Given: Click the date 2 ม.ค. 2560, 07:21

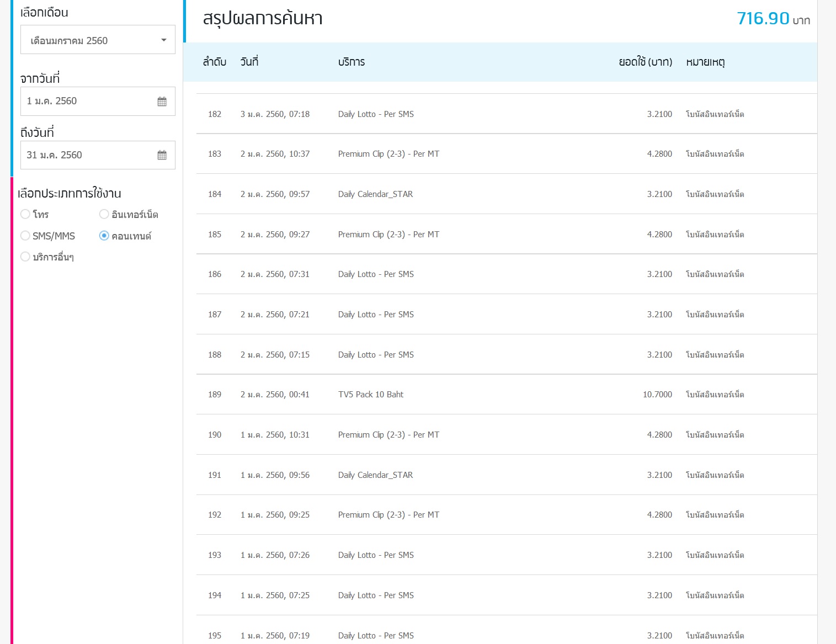Looking at the screenshot, I should 275,315.
